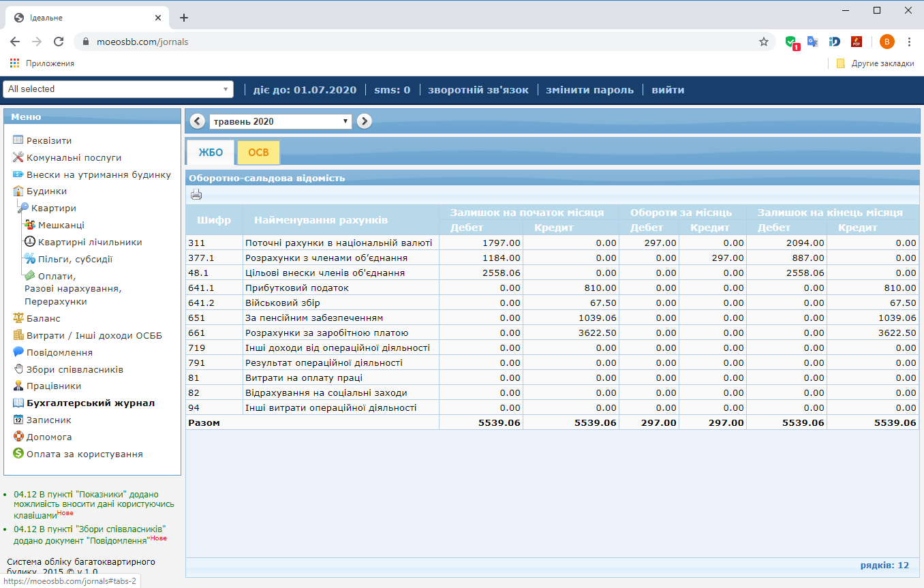This screenshot has height=588, width=924.
Task: Switch to the ОСВ tab
Action: coord(258,153)
